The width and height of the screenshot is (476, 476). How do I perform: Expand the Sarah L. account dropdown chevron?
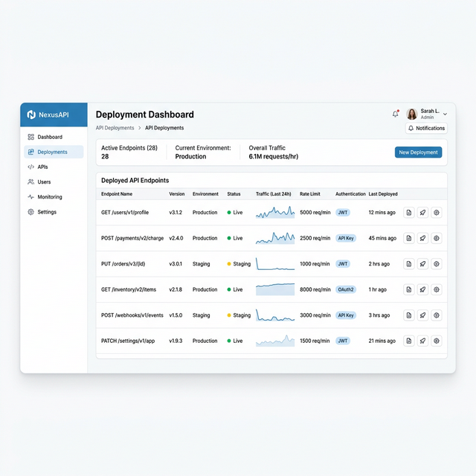coord(446,115)
